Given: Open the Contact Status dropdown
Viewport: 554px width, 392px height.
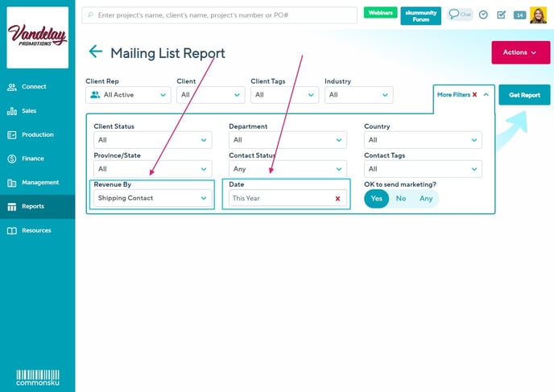Looking at the screenshot, I should (x=288, y=169).
